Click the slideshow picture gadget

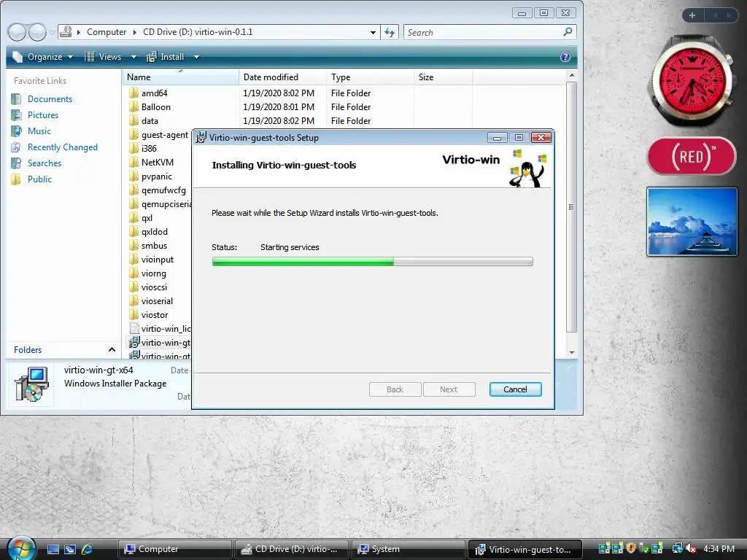692,222
